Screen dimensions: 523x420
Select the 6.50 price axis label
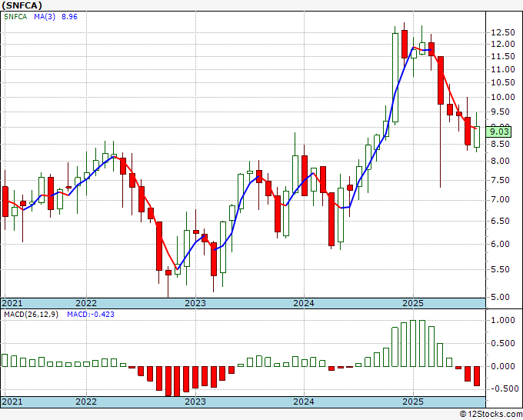pyautogui.click(x=501, y=221)
